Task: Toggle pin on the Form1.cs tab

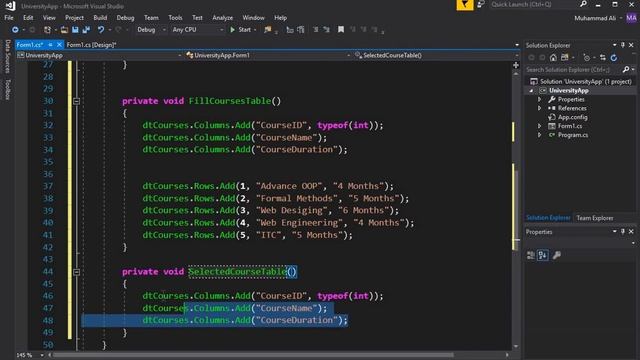Action: point(50,44)
